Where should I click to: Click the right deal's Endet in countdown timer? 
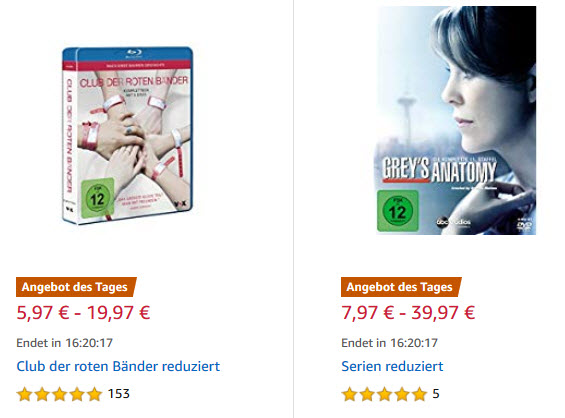[x=390, y=343]
